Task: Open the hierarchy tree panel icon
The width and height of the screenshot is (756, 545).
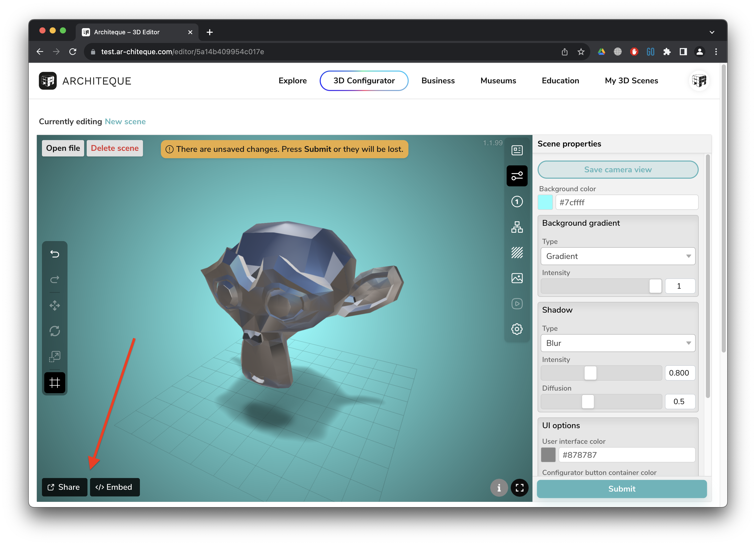Action: [x=517, y=227]
